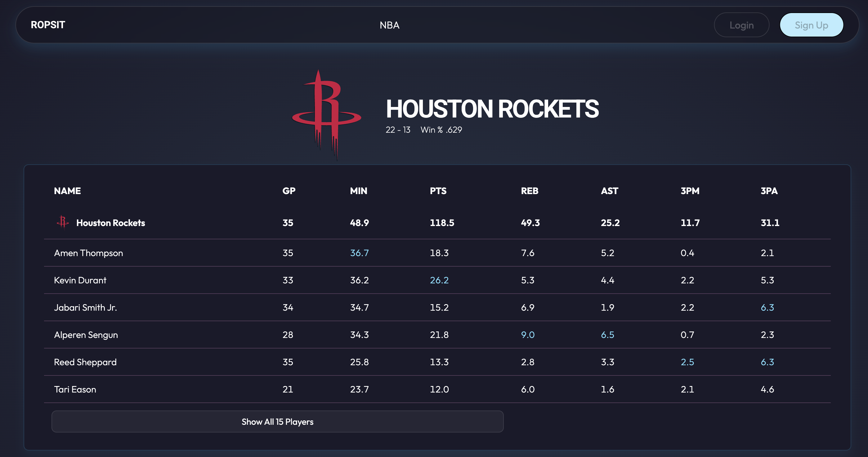Expand the roster with Show All 15 Players
This screenshot has height=457, width=868.
[x=277, y=422]
